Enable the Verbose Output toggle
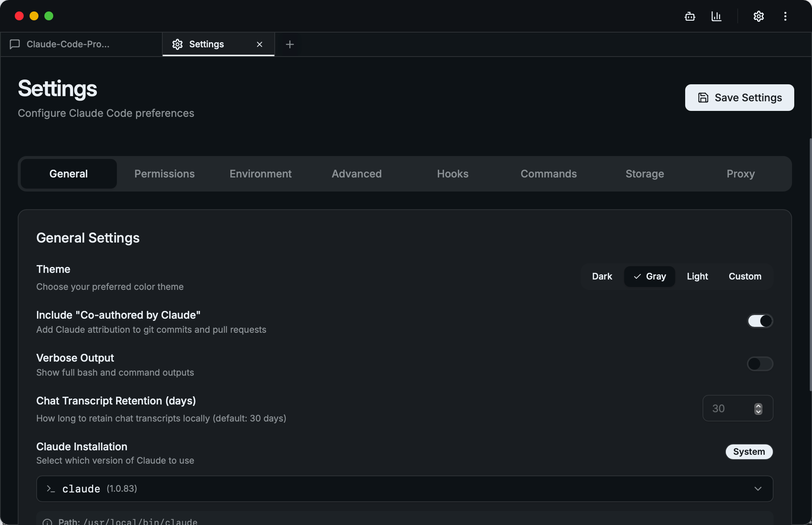812x525 pixels. tap(760, 364)
